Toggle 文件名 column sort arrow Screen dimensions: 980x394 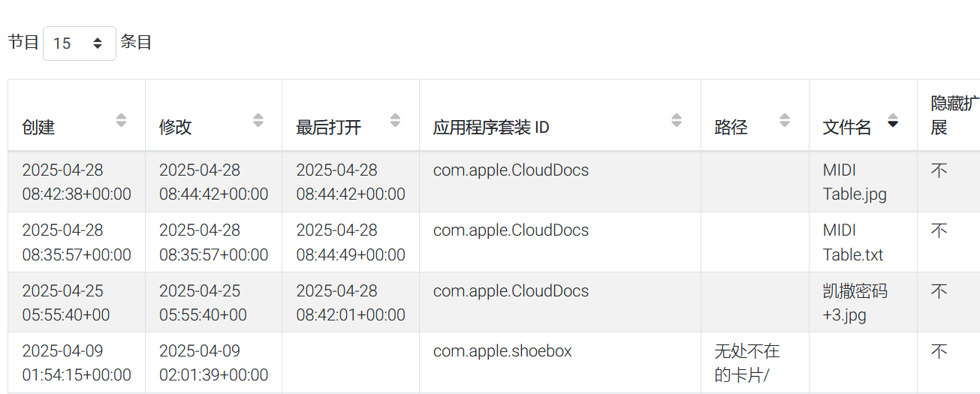point(893,120)
